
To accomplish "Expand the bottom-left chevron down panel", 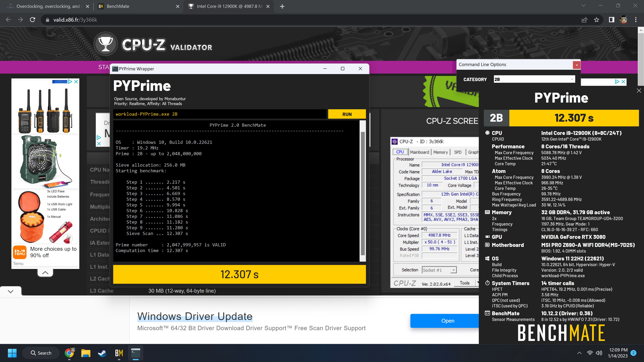I will click(x=11, y=291).
